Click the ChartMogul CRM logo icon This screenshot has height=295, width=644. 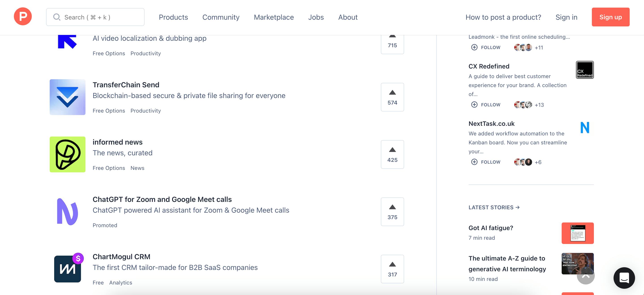tap(68, 269)
